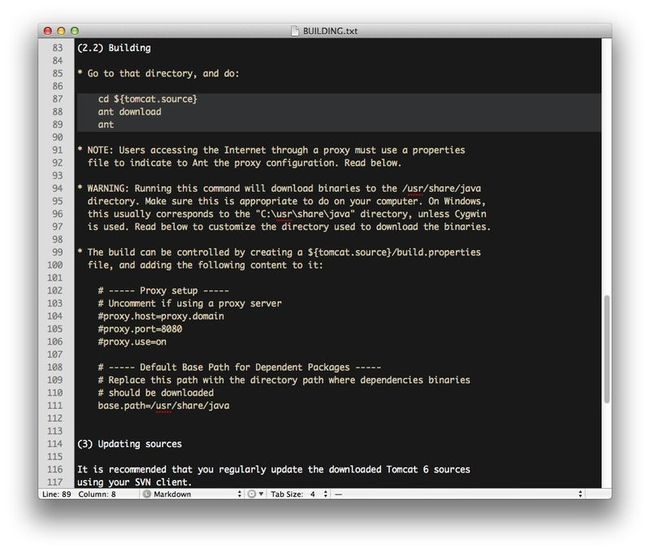This screenshot has height=552, width=650.
Task: Click the BUILDING.txt document proxy icon
Action: pyautogui.click(x=294, y=31)
